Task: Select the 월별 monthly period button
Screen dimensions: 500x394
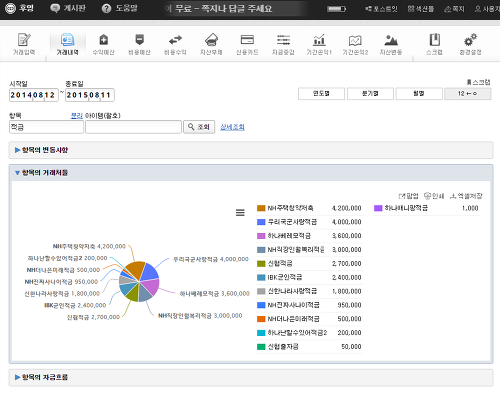Action: pos(419,94)
